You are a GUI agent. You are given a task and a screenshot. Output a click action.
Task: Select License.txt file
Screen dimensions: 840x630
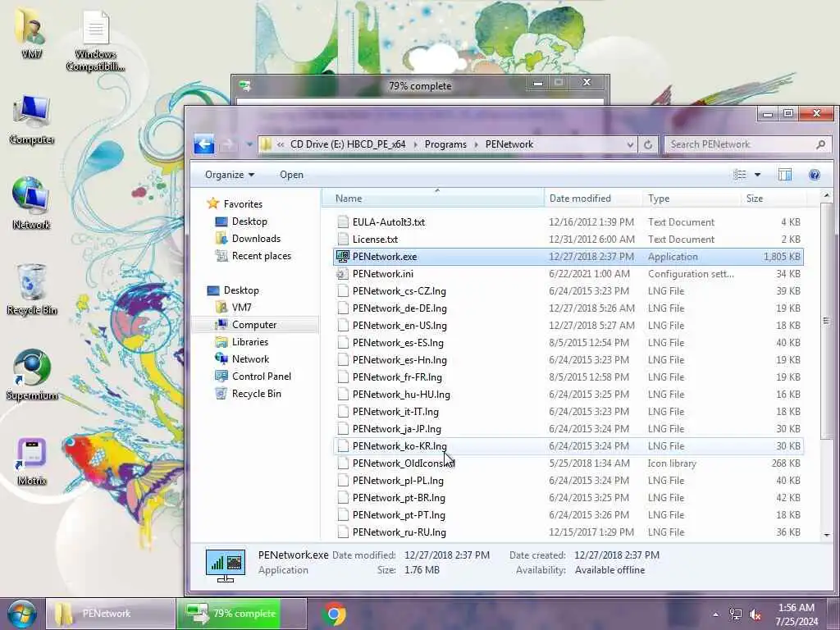coord(568,239)
